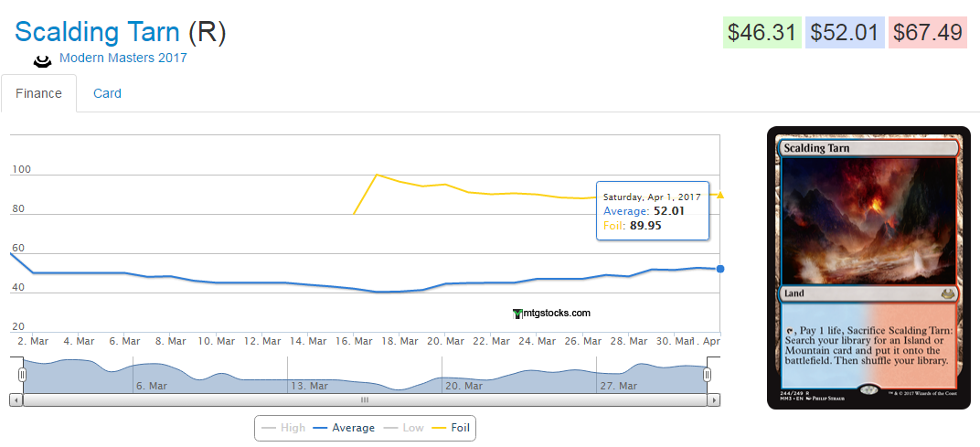Toggle the High series in chart legend
This screenshot has height=447, width=980.
pyautogui.click(x=283, y=428)
